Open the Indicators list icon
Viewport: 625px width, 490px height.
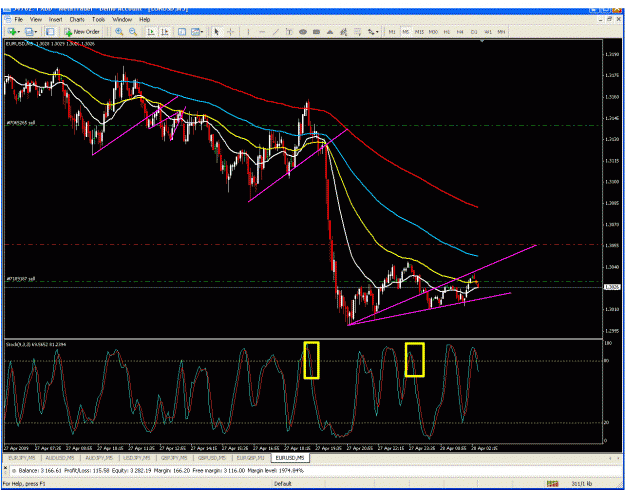pos(182,32)
